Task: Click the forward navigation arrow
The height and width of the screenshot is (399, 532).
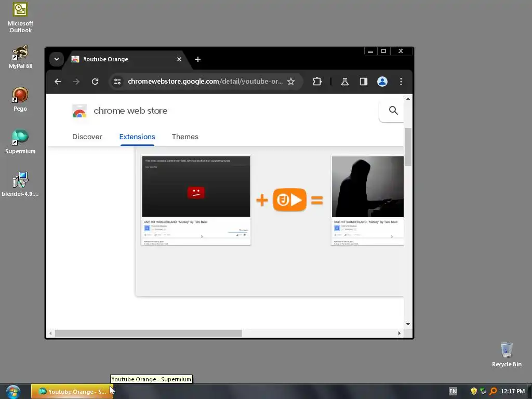Action: (x=76, y=82)
